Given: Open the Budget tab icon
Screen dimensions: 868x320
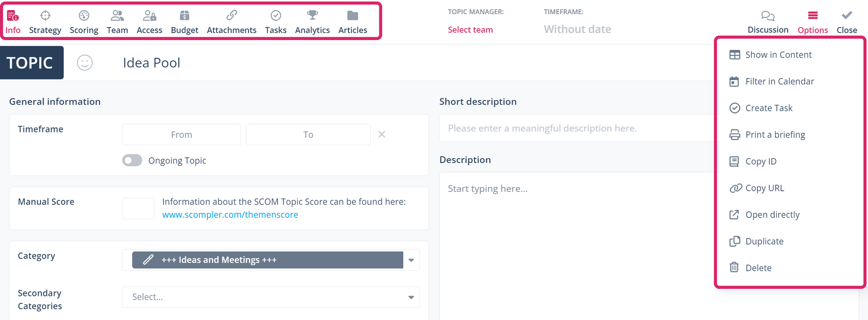Looking at the screenshot, I should point(184,16).
